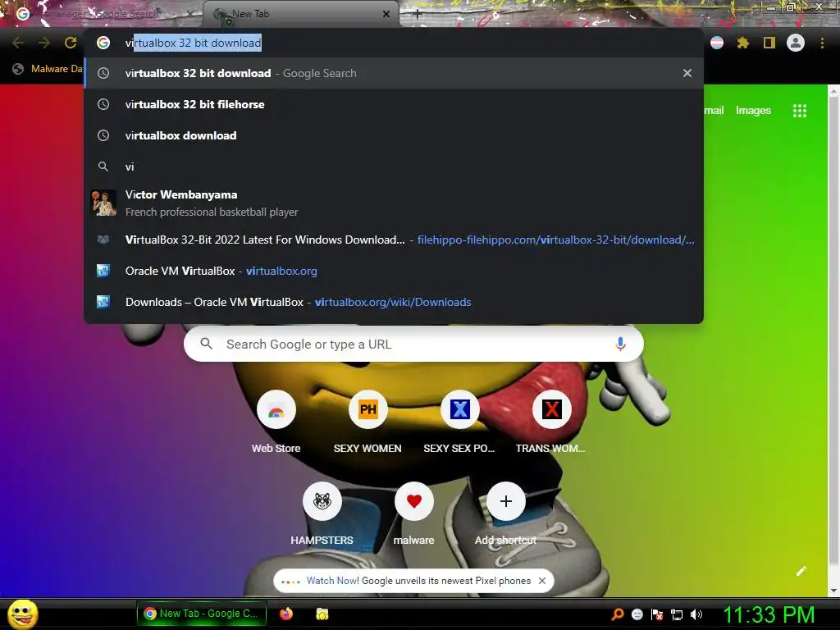
Task: Open the Google apps grid
Action: 799,111
